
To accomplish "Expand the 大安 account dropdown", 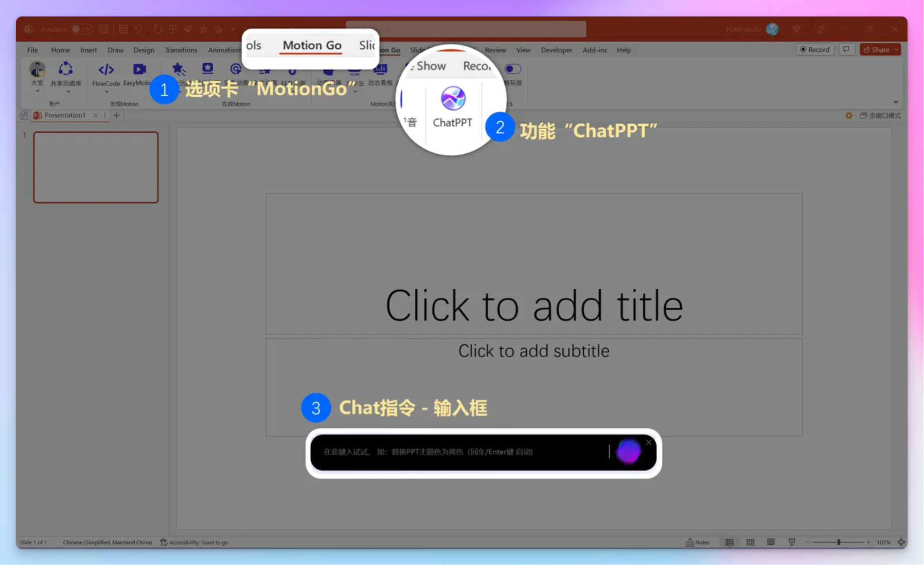I will tap(37, 90).
